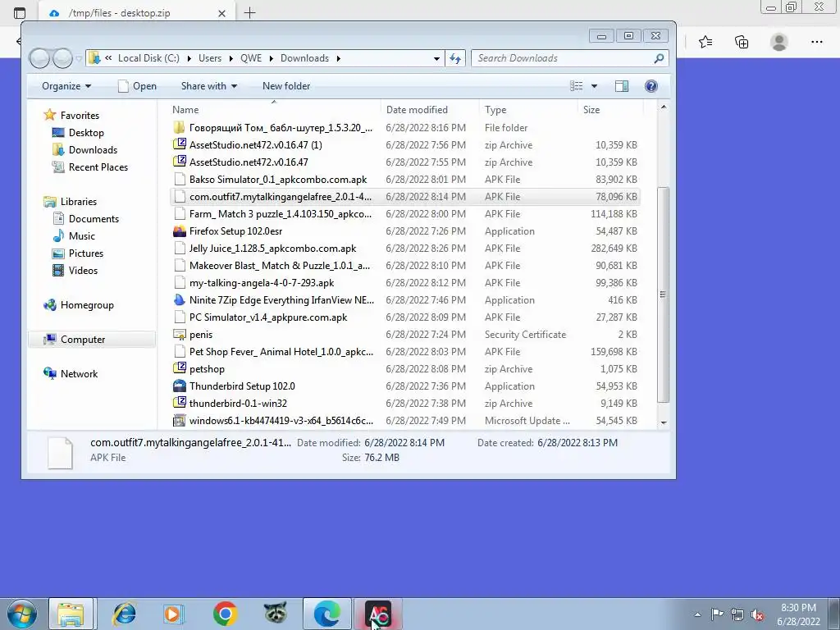This screenshot has height=630, width=840.
Task: Select AssetStudio.net472.v0.16.47 (1) zip icon
Action: click(x=180, y=144)
